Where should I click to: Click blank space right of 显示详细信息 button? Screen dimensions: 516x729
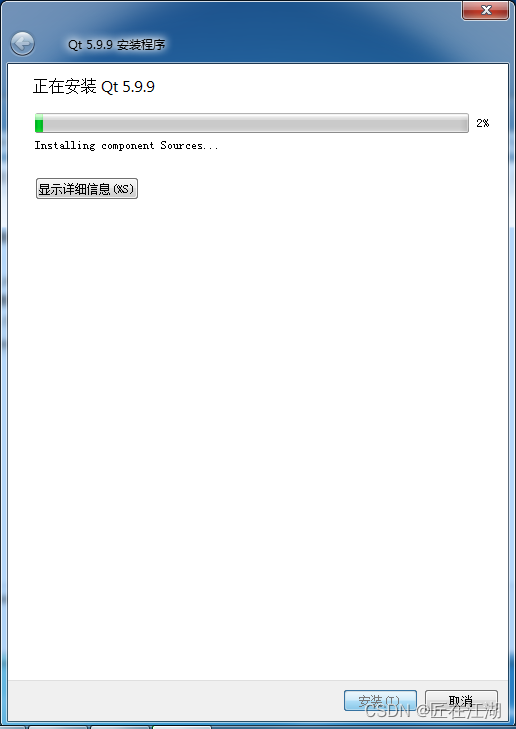tap(316, 189)
